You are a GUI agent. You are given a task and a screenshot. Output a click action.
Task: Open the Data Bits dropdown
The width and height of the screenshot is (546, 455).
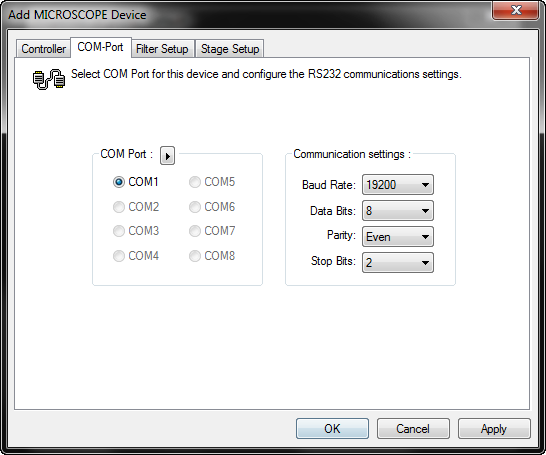click(x=398, y=211)
